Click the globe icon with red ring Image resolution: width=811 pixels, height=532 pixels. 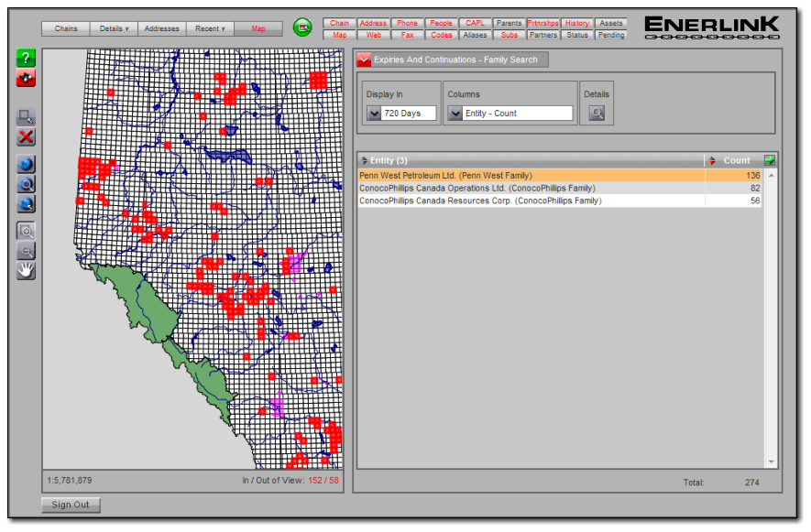tap(26, 184)
